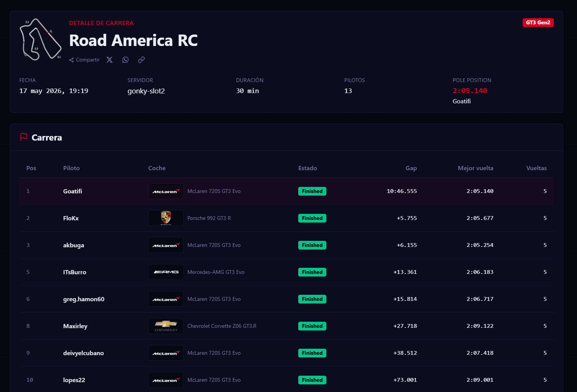Click the +15.814 gap value

click(x=405, y=299)
